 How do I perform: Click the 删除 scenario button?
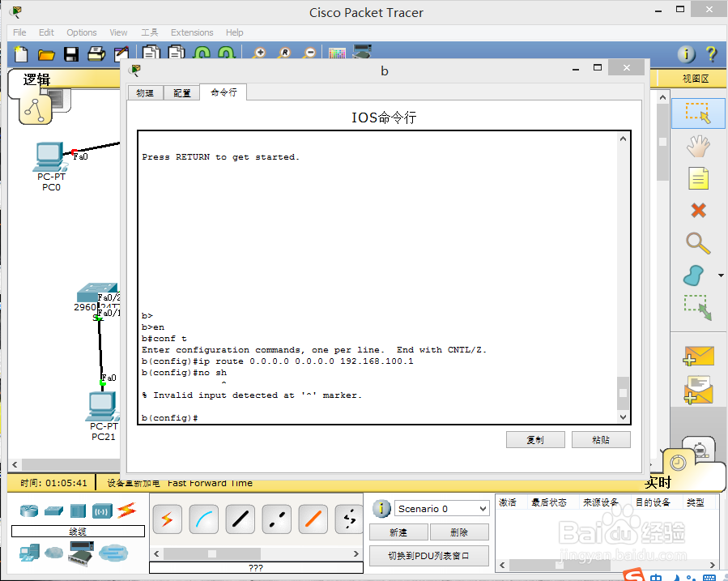click(x=459, y=532)
